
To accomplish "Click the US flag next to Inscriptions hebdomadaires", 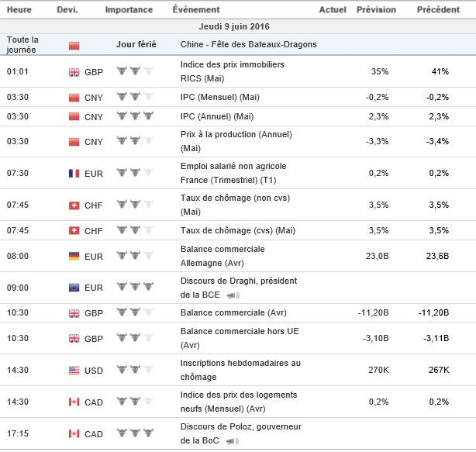I will 74,370.
